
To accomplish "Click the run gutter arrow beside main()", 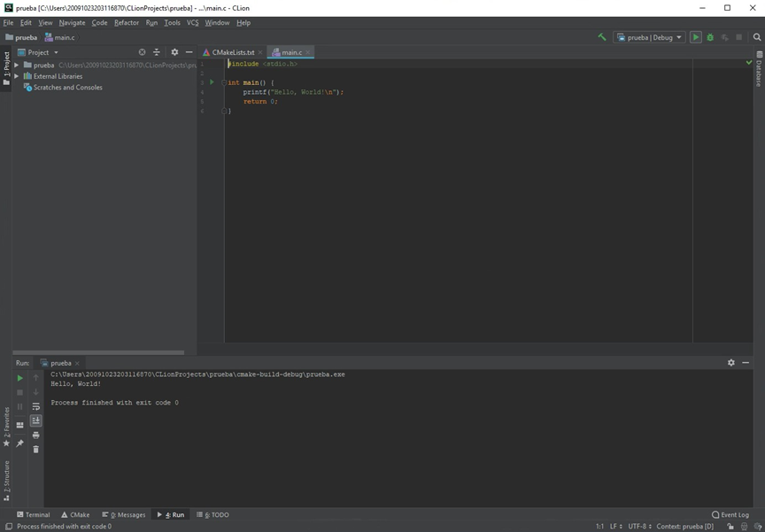I will tap(212, 82).
